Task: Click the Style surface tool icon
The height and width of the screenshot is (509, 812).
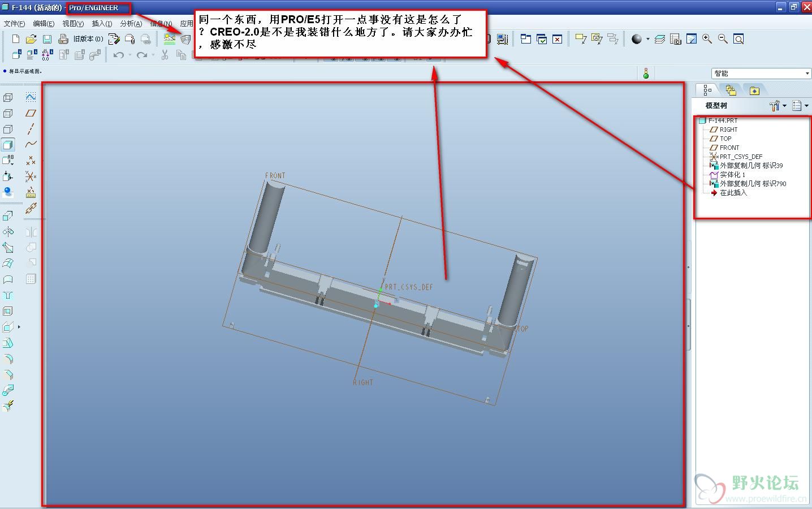Action: [8, 279]
